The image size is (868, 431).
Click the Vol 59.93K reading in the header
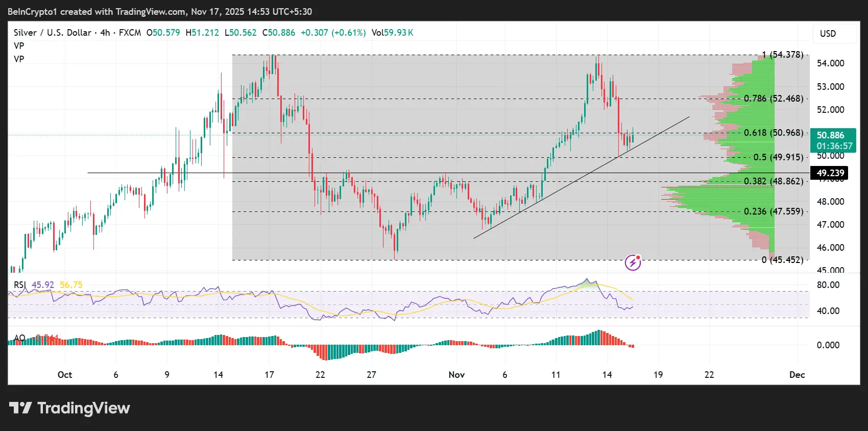(392, 33)
